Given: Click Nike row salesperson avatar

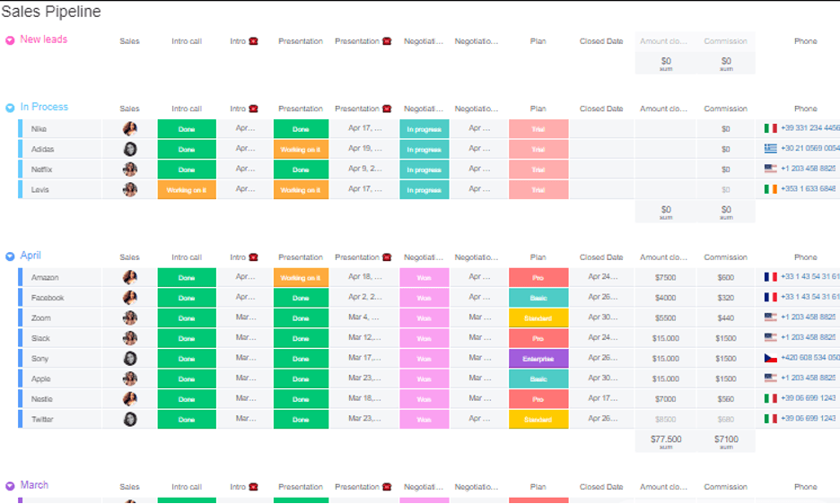Looking at the screenshot, I should pyautogui.click(x=130, y=129).
